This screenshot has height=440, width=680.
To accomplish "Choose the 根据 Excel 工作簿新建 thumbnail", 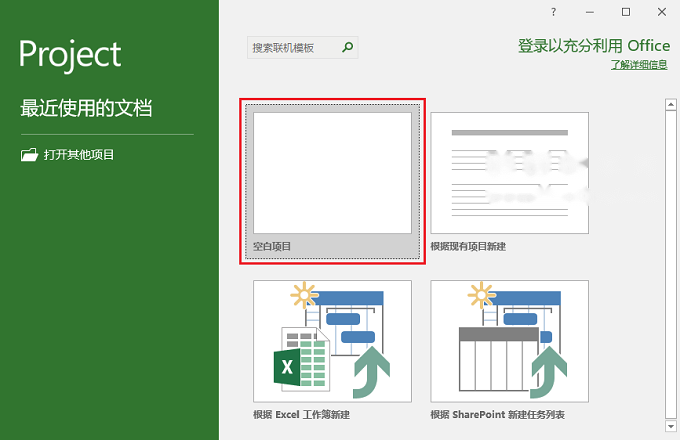I will [x=332, y=341].
